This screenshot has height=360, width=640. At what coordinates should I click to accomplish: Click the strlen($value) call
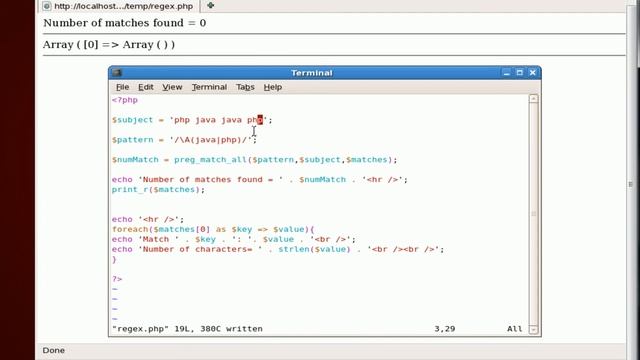314,249
